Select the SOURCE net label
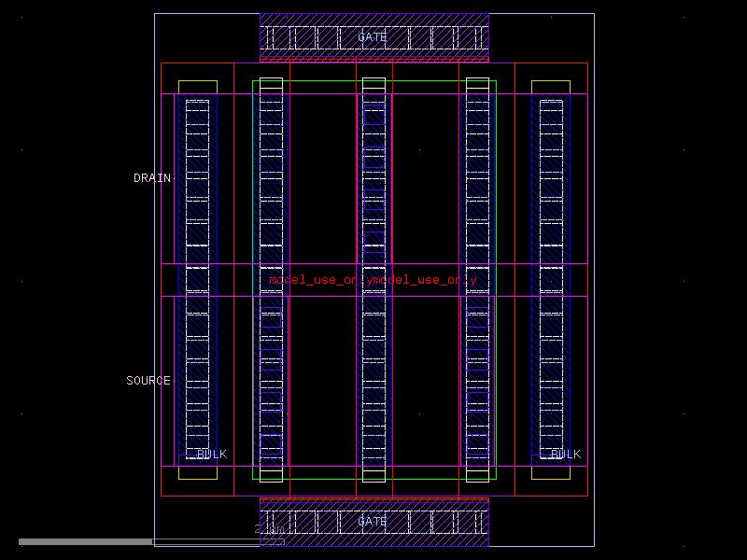The image size is (747, 560). point(148,381)
